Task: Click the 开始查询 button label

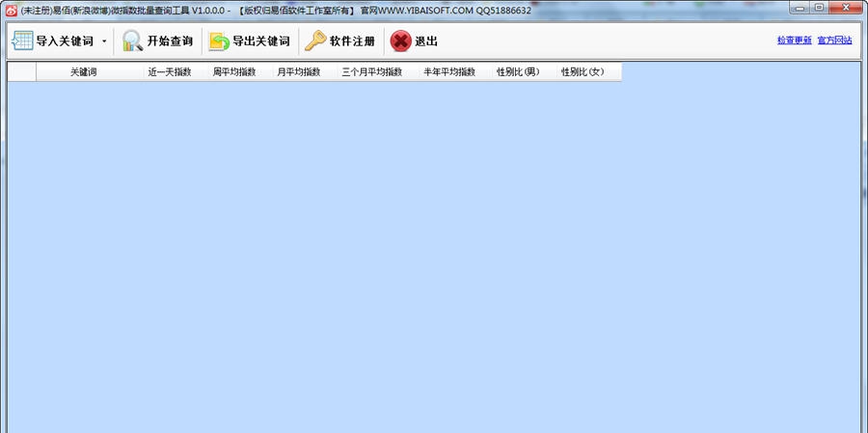Action: coord(170,41)
